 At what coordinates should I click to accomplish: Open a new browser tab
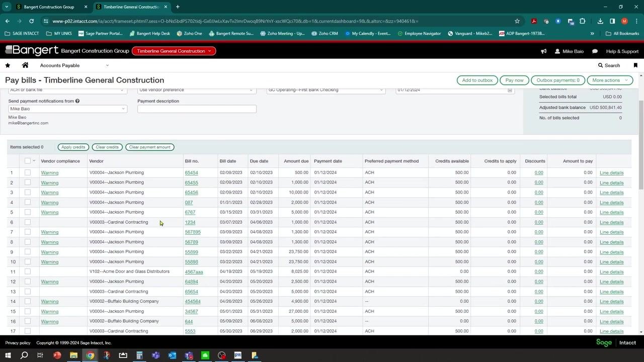click(178, 7)
